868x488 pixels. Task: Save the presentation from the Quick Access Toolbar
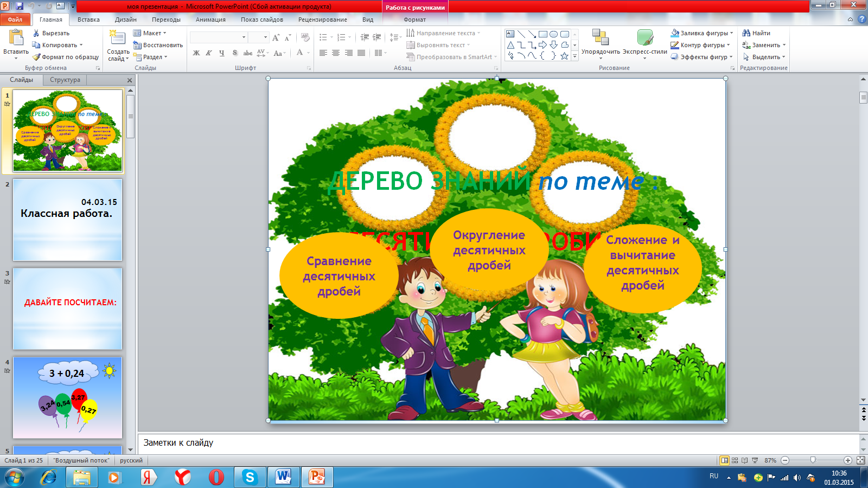20,7
